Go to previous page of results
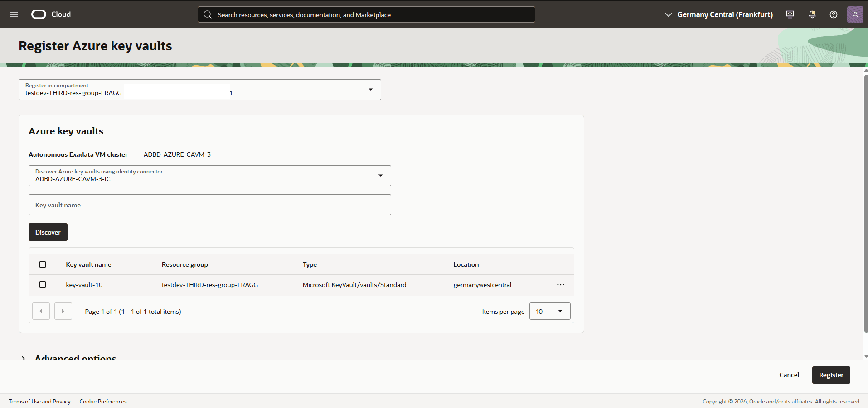 (41, 311)
